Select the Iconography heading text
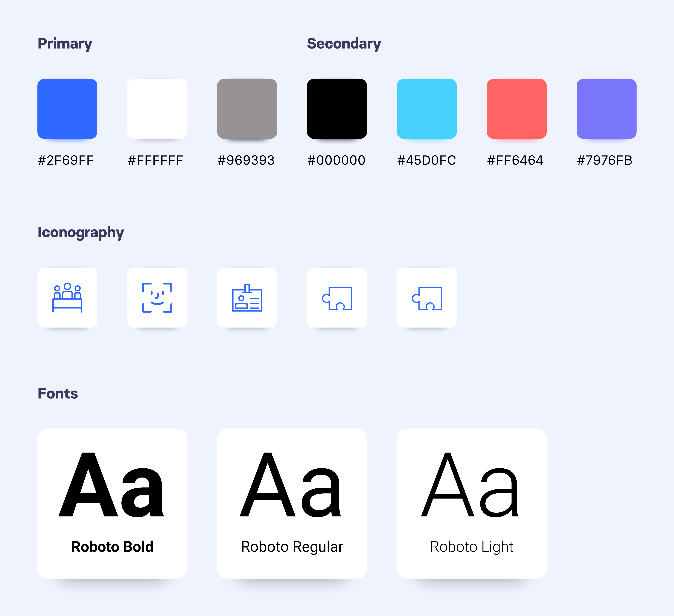Image resolution: width=674 pixels, height=616 pixels. point(81,232)
